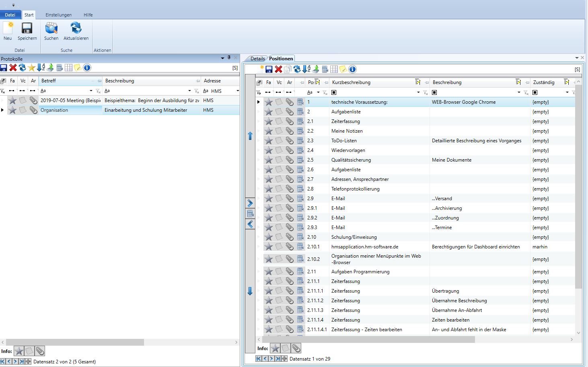Click document icon between the chevron buttons
The image size is (588, 367).
click(x=250, y=213)
